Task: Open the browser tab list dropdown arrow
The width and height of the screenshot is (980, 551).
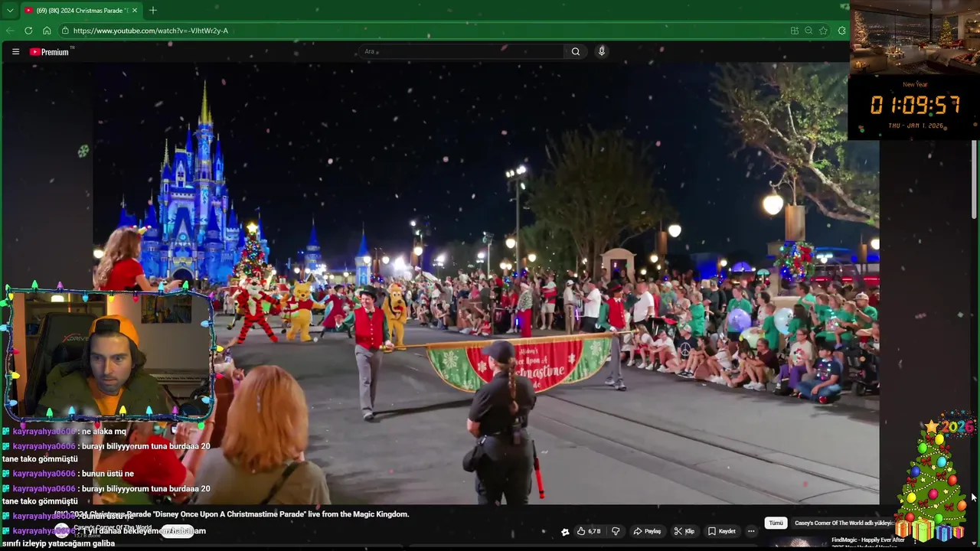Action: point(9,10)
